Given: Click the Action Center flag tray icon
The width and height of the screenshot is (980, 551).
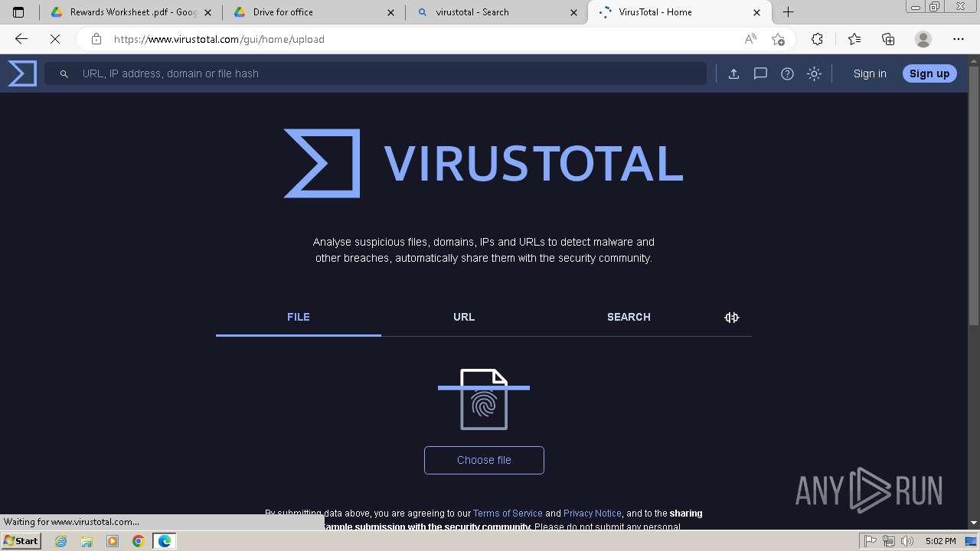Looking at the screenshot, I should (871, 541).
